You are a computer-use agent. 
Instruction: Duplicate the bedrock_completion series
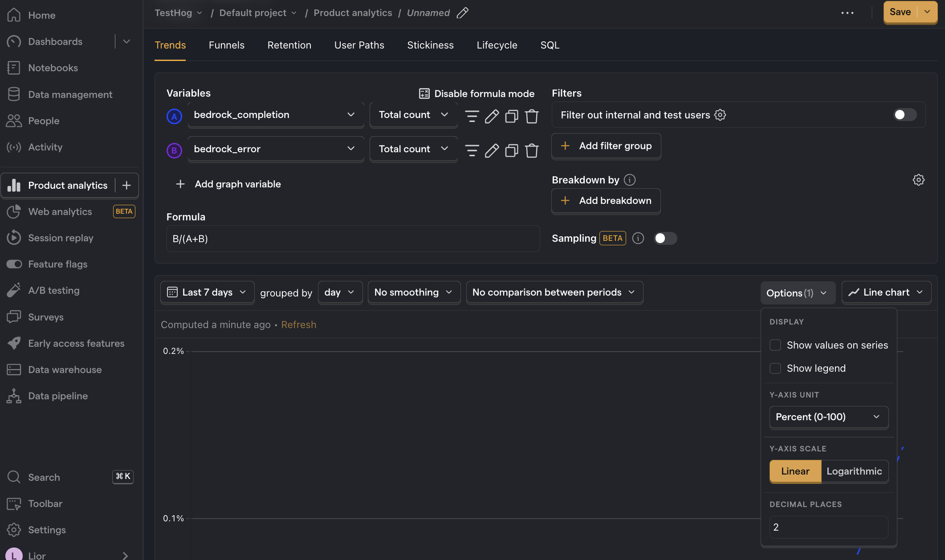tap(512, 116)
